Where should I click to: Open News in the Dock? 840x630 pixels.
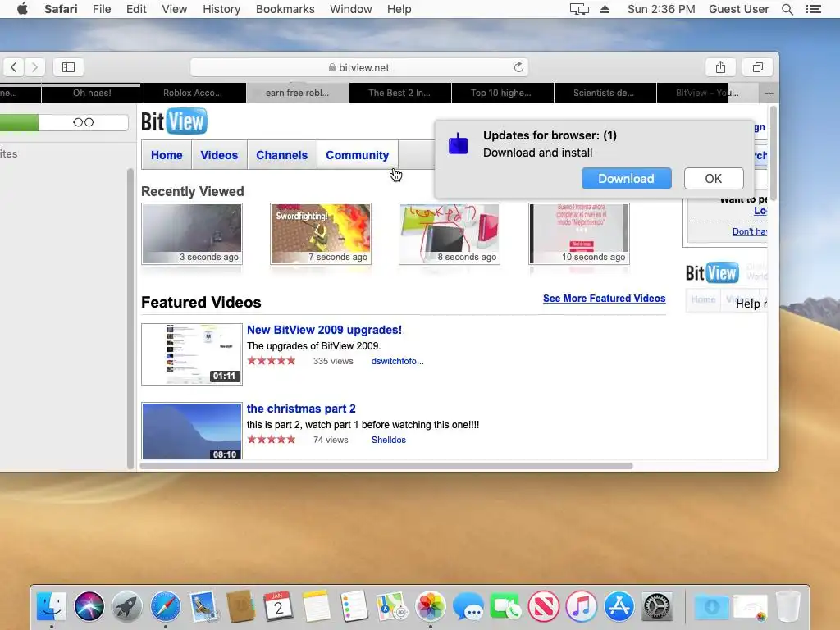543,606
